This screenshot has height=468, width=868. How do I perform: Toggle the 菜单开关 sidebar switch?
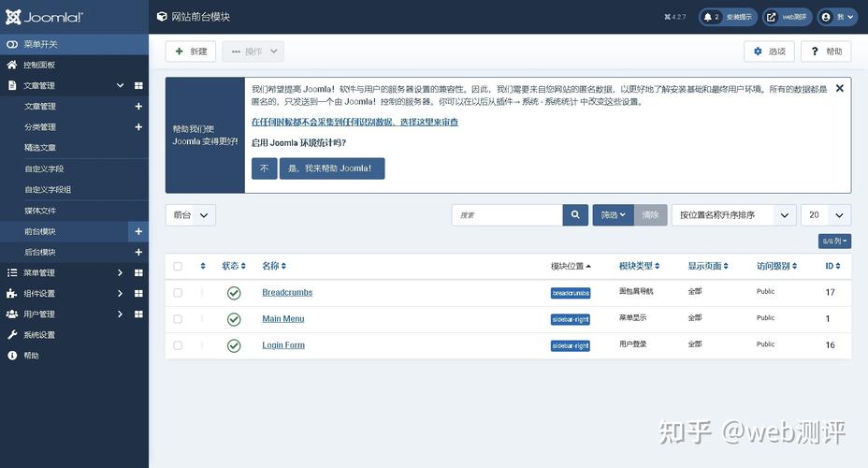click(x=74, y=44)
